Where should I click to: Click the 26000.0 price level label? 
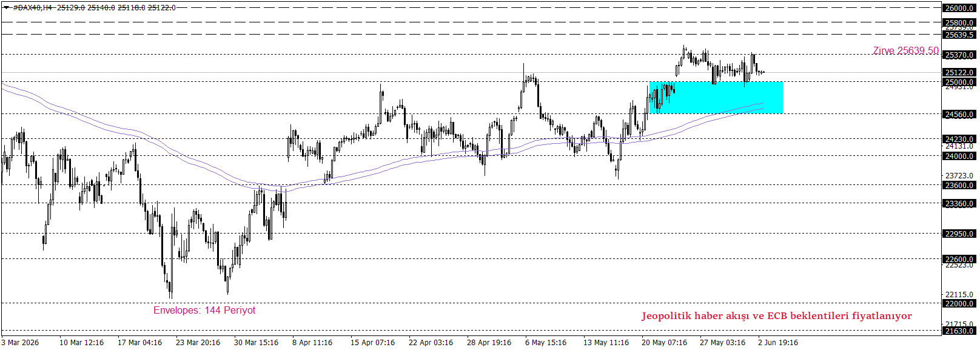959,8
